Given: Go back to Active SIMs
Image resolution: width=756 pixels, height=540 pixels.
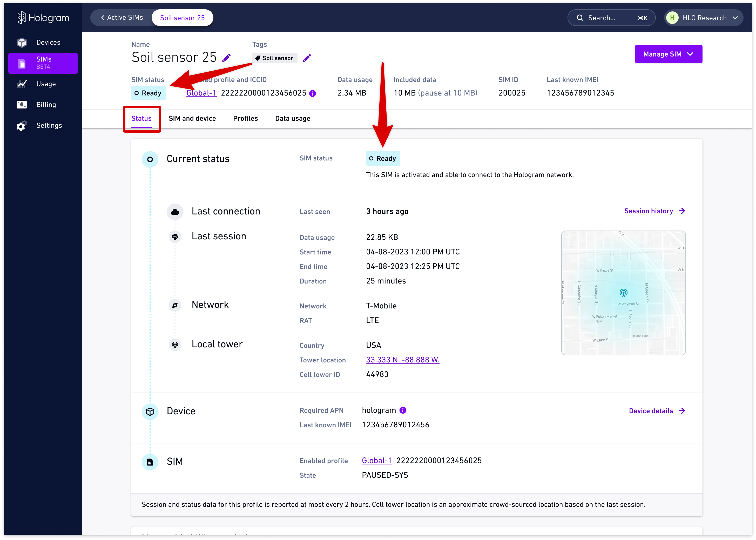Looking at the screenshot, I should coord(122,18).
